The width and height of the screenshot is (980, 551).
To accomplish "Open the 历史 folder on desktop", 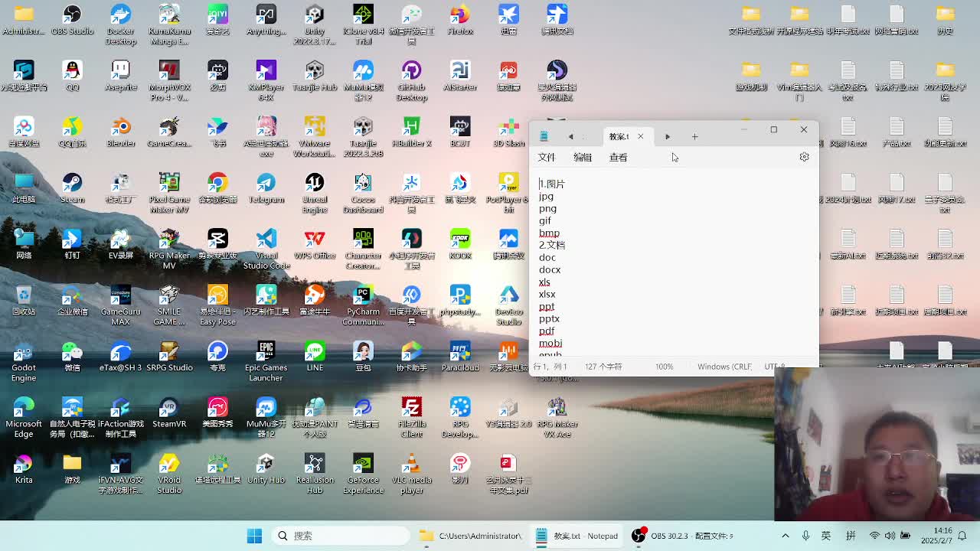I will [x=945, y=21].
